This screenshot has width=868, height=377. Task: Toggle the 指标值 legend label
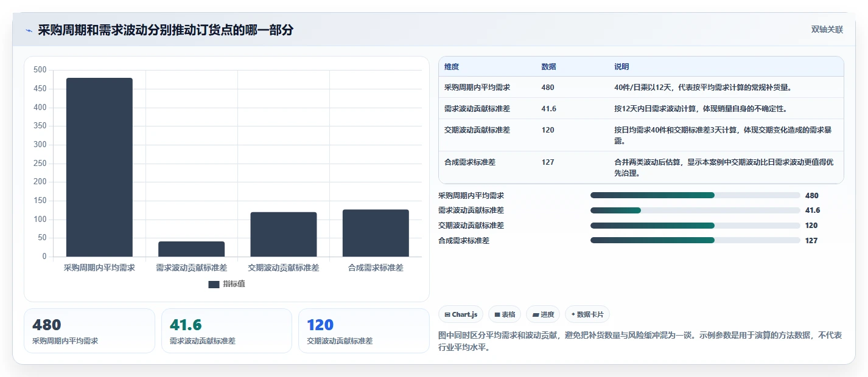234,284
